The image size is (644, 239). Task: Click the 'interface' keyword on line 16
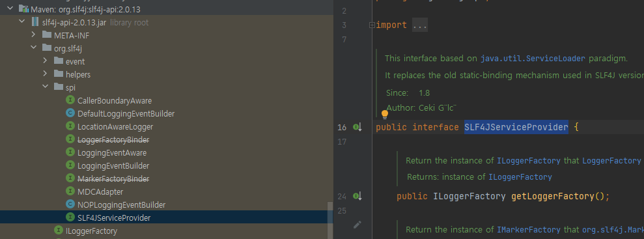436,127
